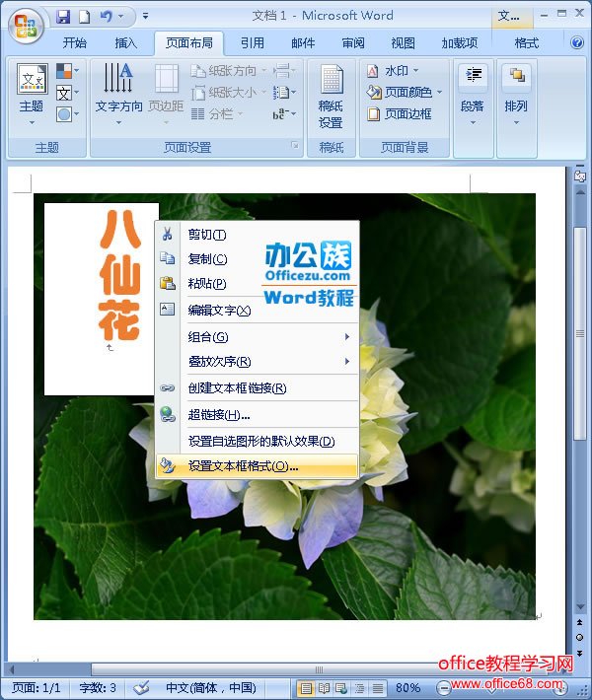Choose 复制 from the context menu
This screenshot has width=592, height=700.
pyautogui.click(x=257, y=259)
